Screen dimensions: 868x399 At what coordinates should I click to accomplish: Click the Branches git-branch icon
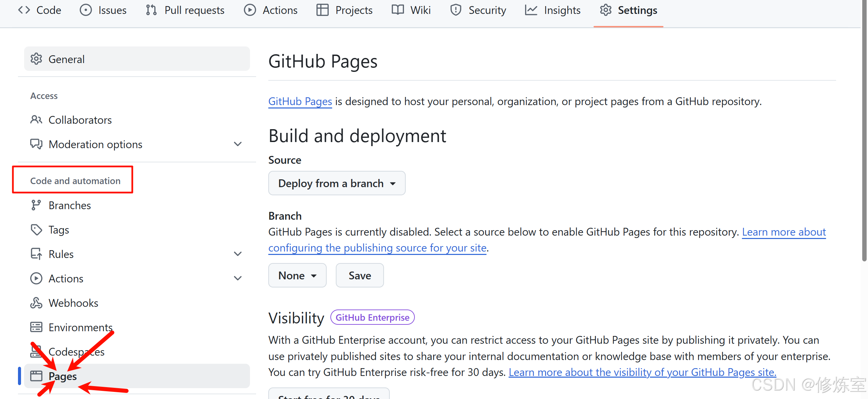(36, 205)
